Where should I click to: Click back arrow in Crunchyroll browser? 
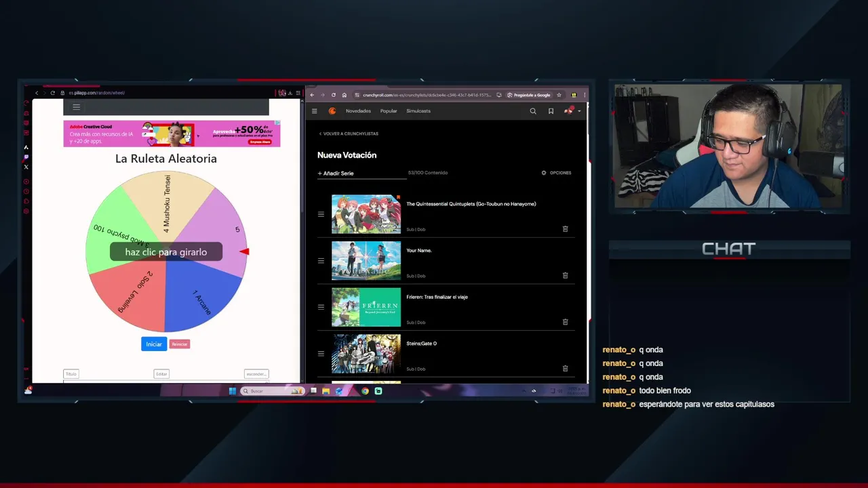(x=312, y=95)
